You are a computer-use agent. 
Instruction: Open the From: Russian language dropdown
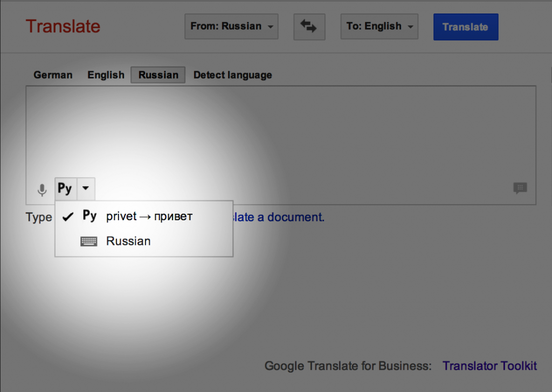coord(231,26)
